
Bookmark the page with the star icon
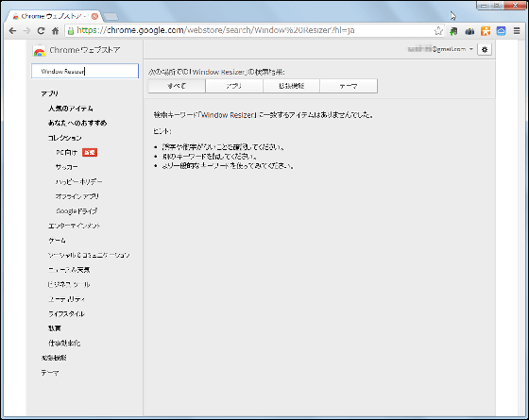(438, 30)
